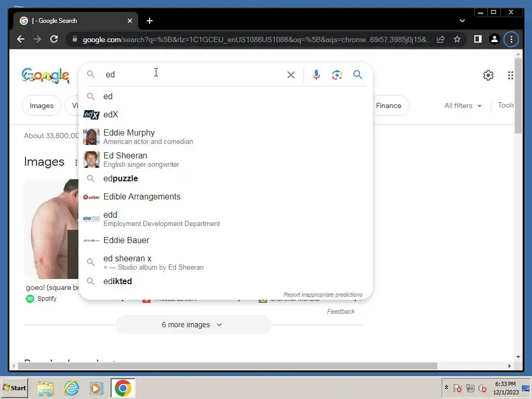Click the scroll-down arrow of the page scrollbar
Screen dimensions: 532x399
[518, 357]
